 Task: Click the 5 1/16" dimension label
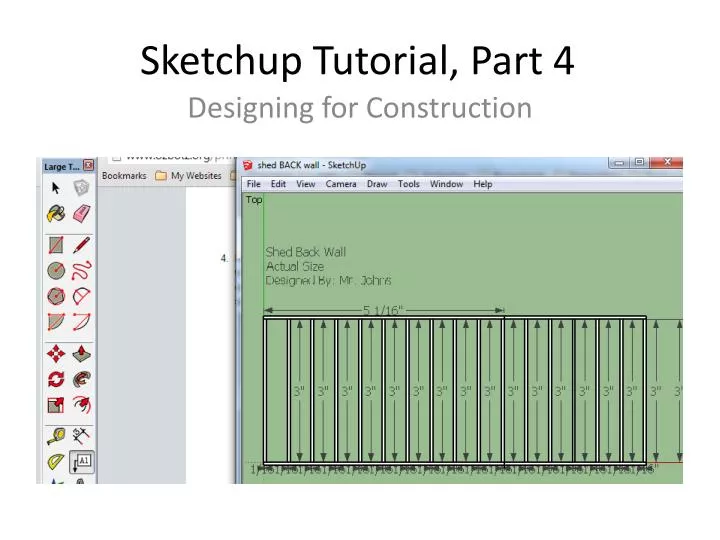click(383, 311)
